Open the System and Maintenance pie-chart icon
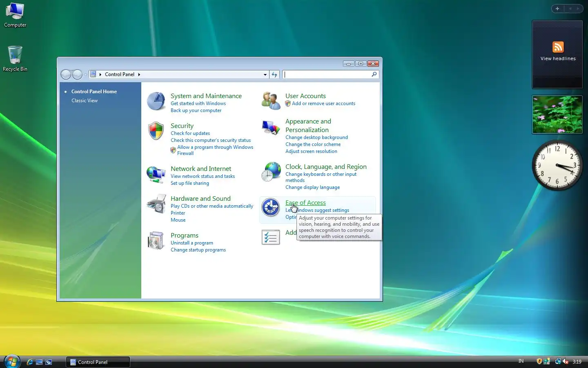 coord(156,101)
